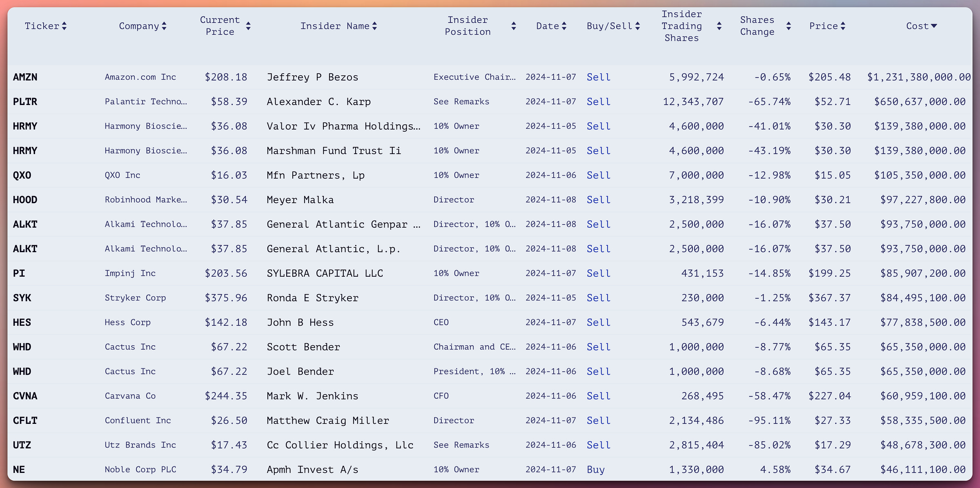The width and height of the screenshot is (980, 488).
Task: Select insider Ronda E Stryker
Action: tap(313, 298)
